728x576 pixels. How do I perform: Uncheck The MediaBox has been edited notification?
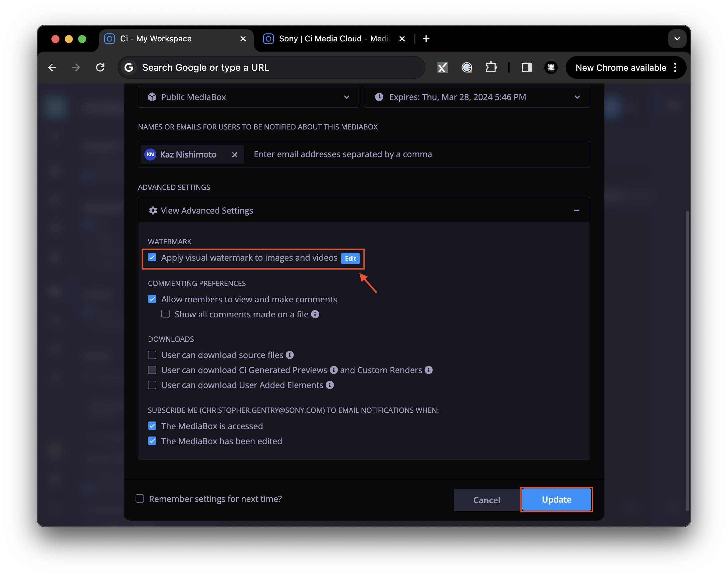tap(152, 441)
